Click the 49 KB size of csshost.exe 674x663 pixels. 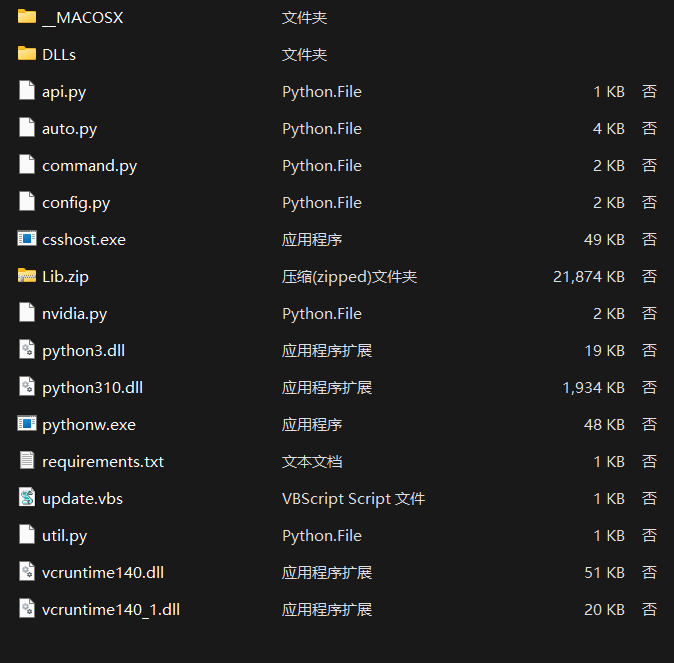[604, 239]
